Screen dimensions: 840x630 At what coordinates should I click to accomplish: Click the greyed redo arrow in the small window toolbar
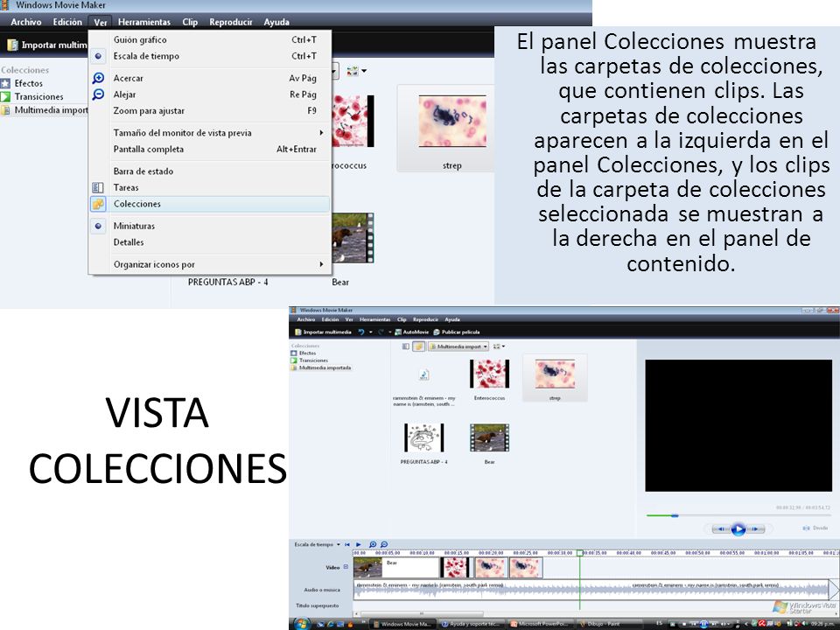pyautogui.click(x=381, y=332)
